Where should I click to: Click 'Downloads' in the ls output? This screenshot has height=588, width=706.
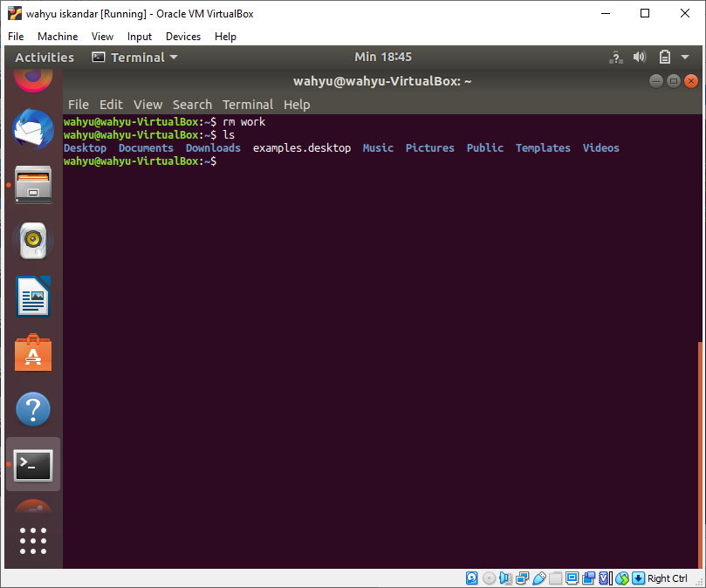(x=213, y=147)
